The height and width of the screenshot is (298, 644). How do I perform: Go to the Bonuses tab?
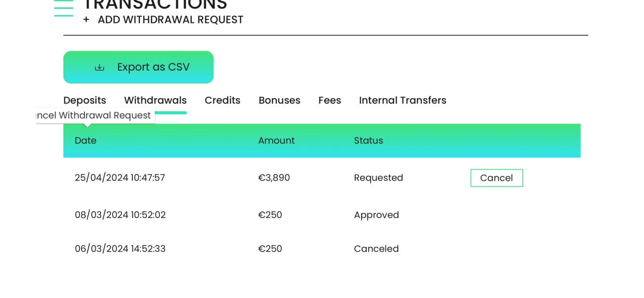click(279, 100)
